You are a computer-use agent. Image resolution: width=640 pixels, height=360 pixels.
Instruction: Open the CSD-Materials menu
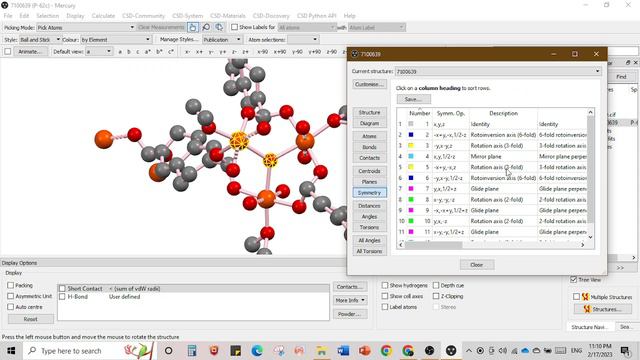pos(228,16)
